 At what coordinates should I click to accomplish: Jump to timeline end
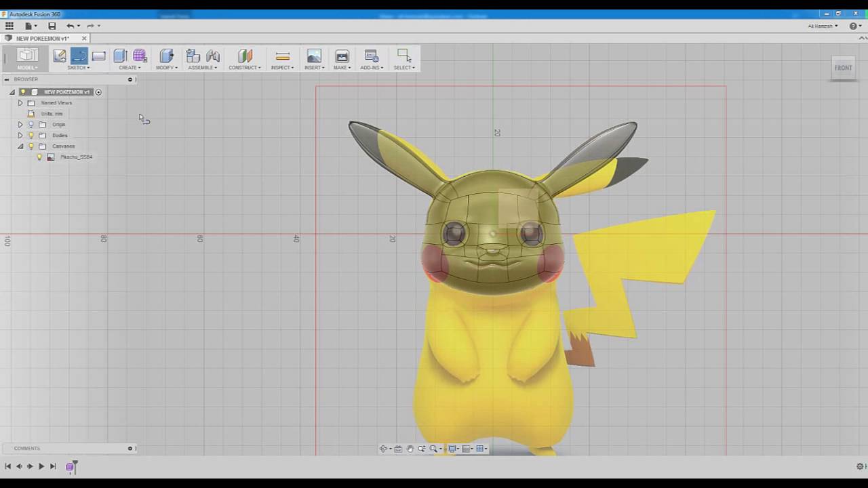[x=53, y=466]
